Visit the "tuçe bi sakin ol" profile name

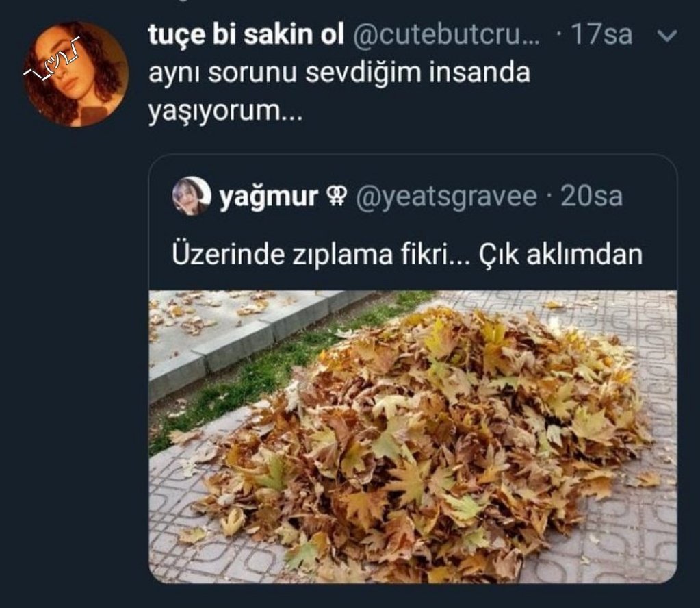[246, 34]
